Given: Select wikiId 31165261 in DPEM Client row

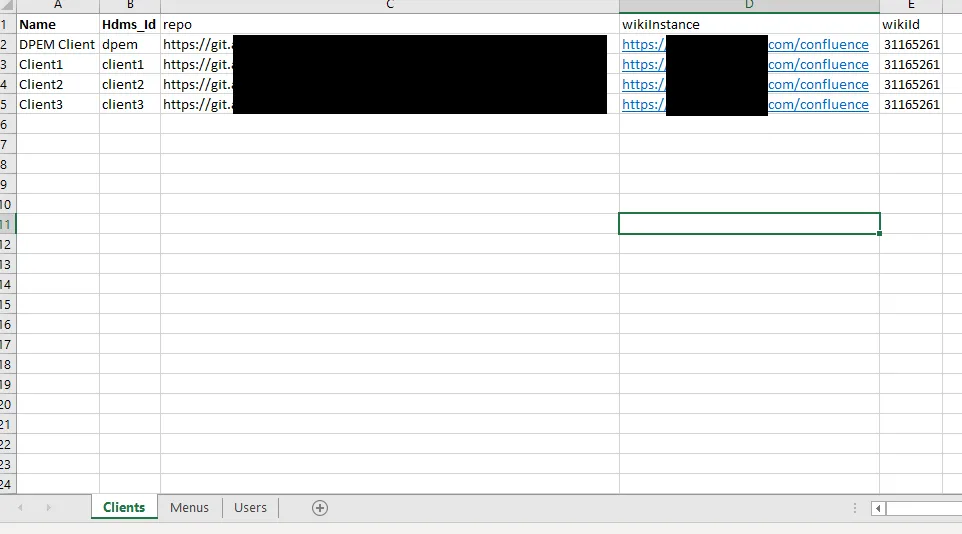Looking at the screenshot, I should [x=911, y=44].
